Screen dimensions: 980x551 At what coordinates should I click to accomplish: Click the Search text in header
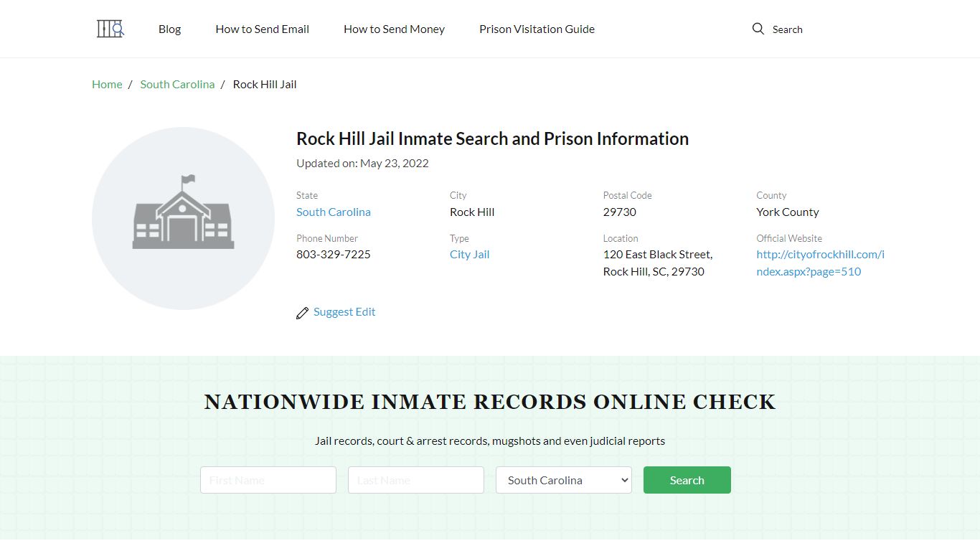[x=787, y=29]
